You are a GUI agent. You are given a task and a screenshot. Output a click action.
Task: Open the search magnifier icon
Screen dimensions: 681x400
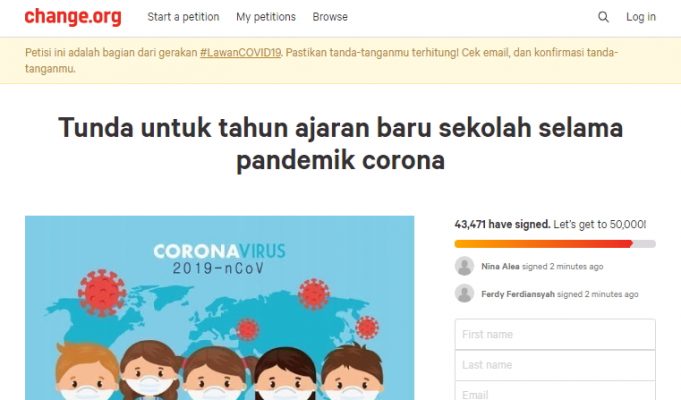click(x=603, y=17)
